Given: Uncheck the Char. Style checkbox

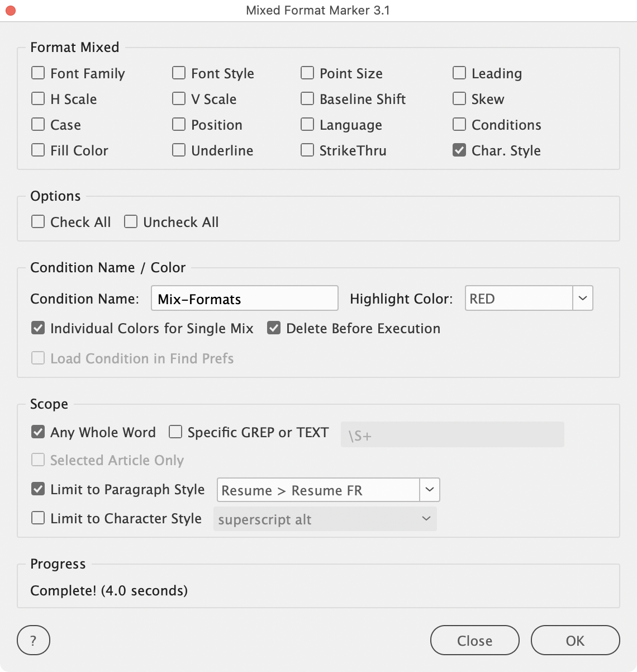Looking at the screenshot, I should [x=459, y=150].
